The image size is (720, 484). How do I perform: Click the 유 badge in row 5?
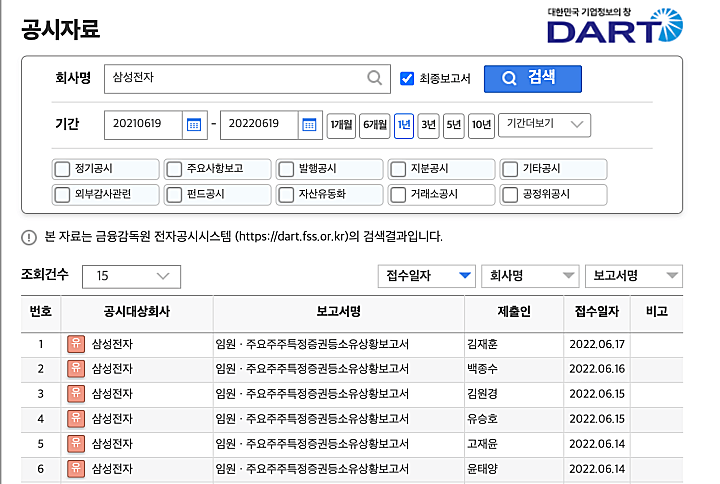click(76, 444)
